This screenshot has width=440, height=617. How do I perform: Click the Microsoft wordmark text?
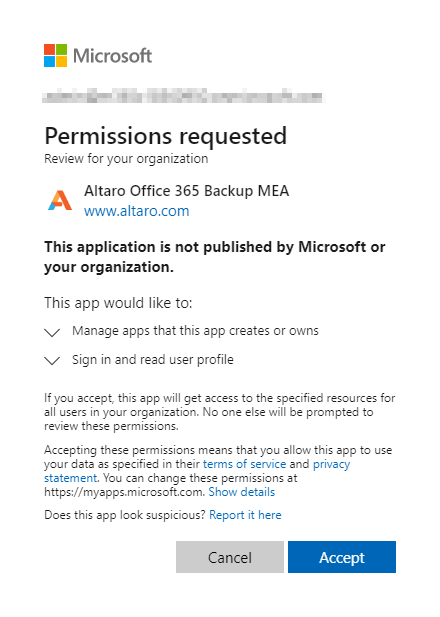(x=113, y=56)
